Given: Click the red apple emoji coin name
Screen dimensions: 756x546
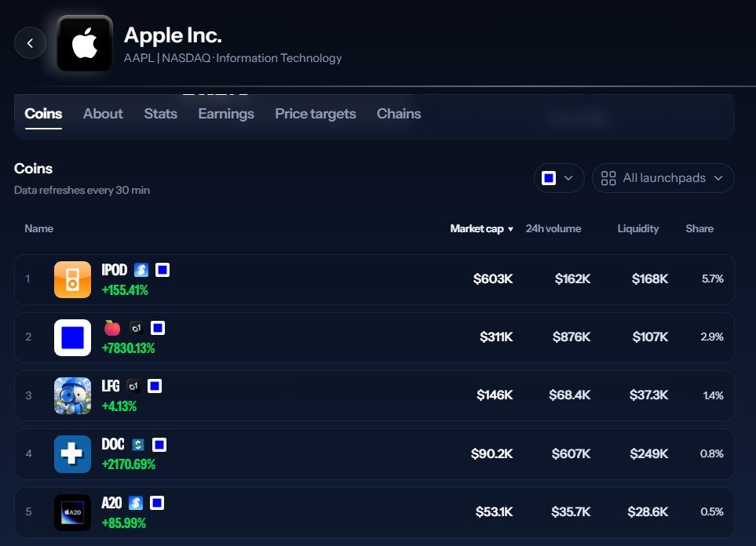Looking at the screenshot, I should (111, 328).
